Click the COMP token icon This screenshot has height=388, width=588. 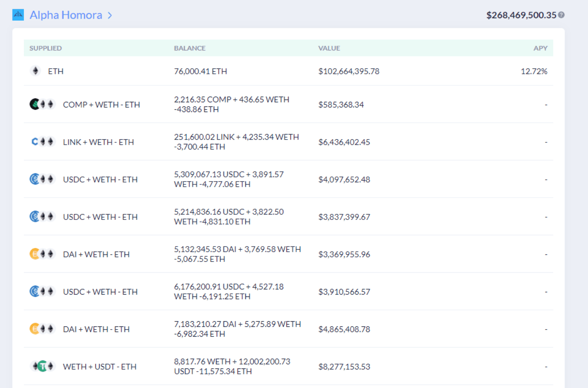(x=35, y=104)
